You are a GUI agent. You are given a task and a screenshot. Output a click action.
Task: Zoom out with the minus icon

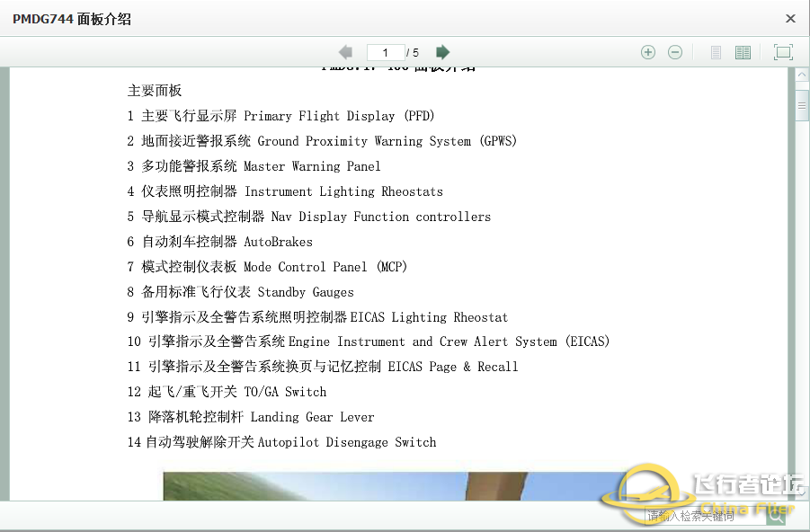(x=675, y=52)
